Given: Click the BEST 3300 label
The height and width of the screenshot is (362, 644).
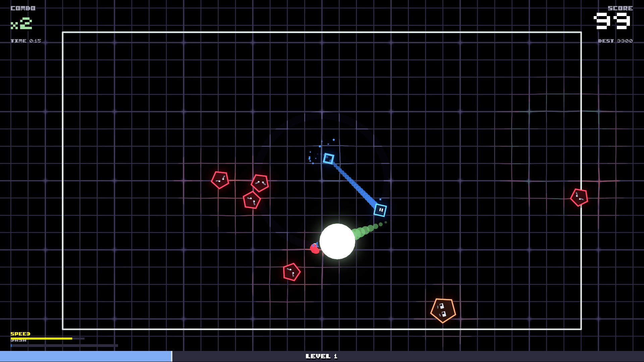Looking at the screenshot, I should click(615, 41).
